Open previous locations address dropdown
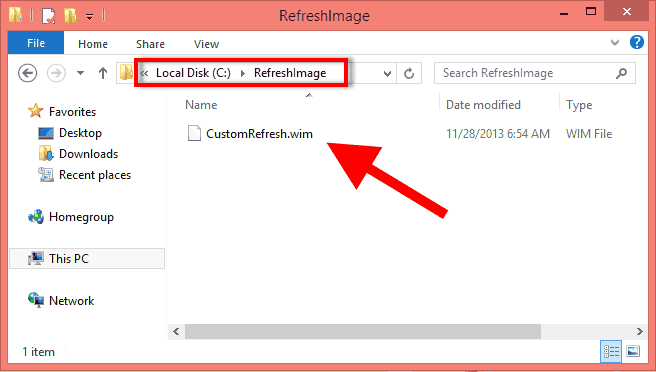 (x=387, y=74)
